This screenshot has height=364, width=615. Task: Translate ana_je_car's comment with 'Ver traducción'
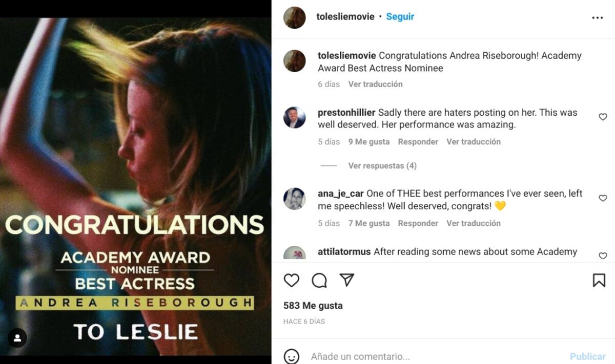click(473, 223)
